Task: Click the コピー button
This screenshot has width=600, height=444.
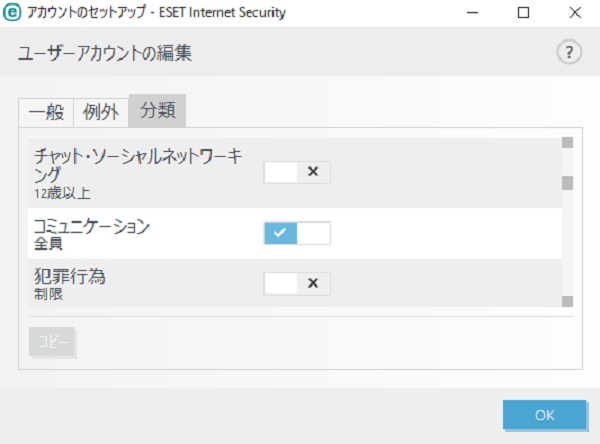Action: [52, 342]
